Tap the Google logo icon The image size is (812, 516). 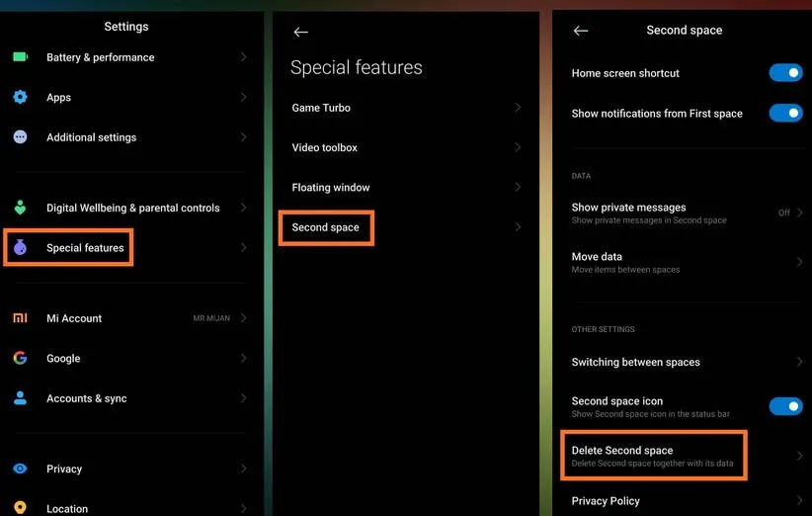[20, 358]
